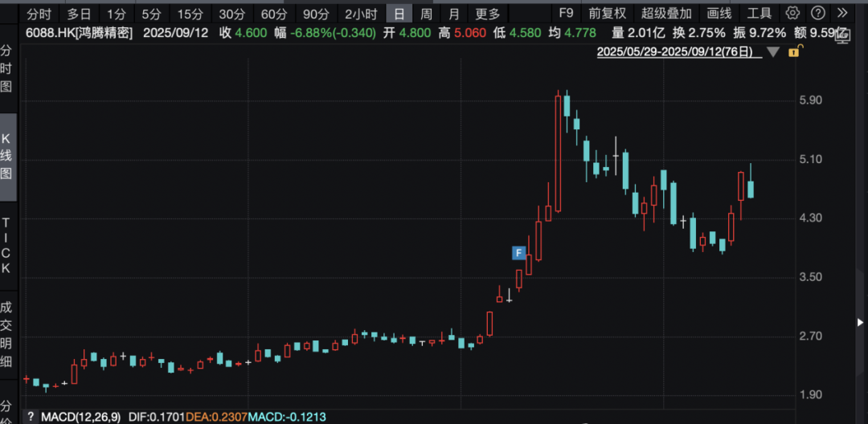Click the monitor screen icon
The width and height of the screenshot is (868, 424).
point(842,37)
